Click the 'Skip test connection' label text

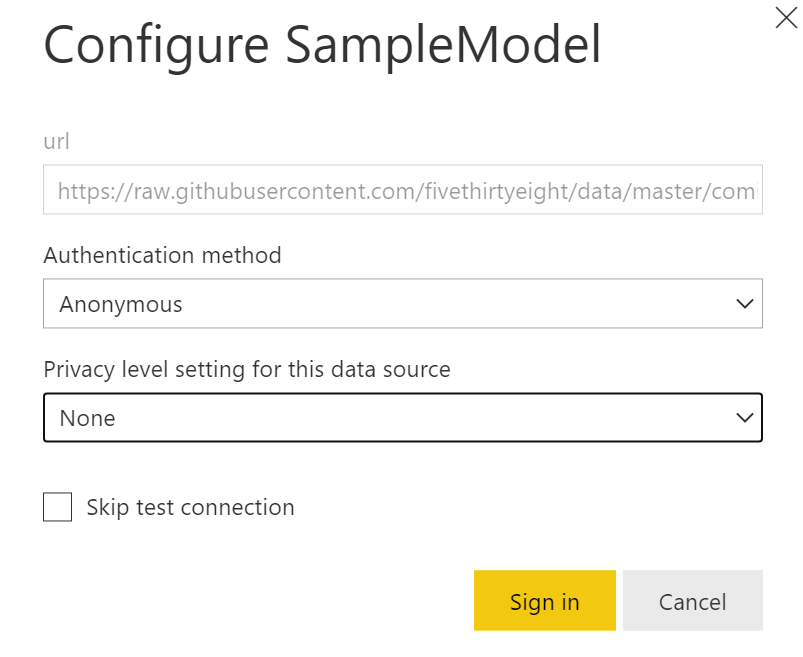pyautogui.click(x=191, y=507)
